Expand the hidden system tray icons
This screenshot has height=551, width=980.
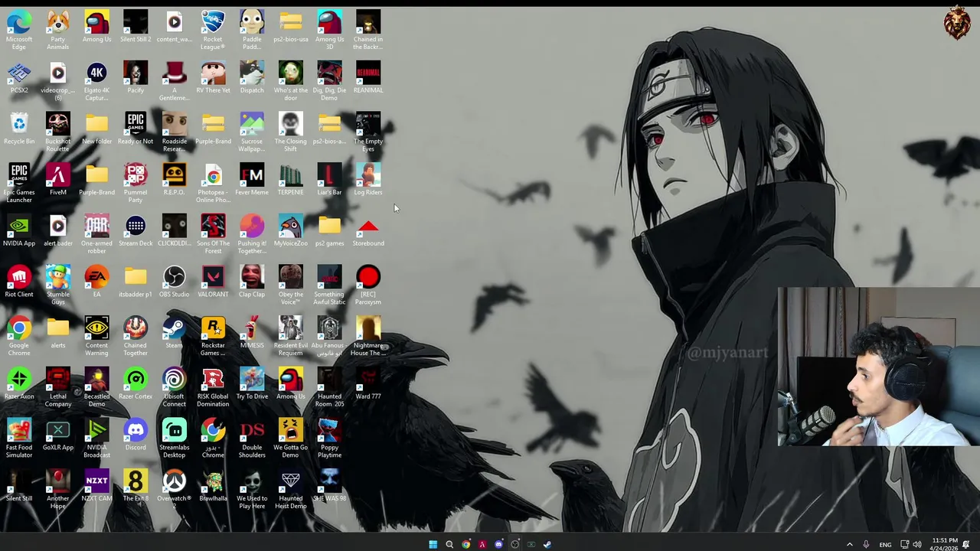point(849,544)
